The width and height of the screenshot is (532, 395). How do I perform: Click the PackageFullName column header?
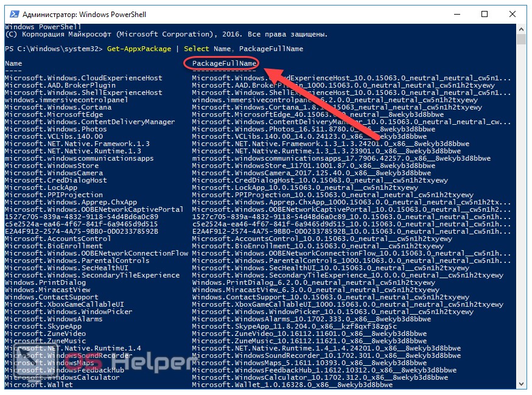(224, 63)
